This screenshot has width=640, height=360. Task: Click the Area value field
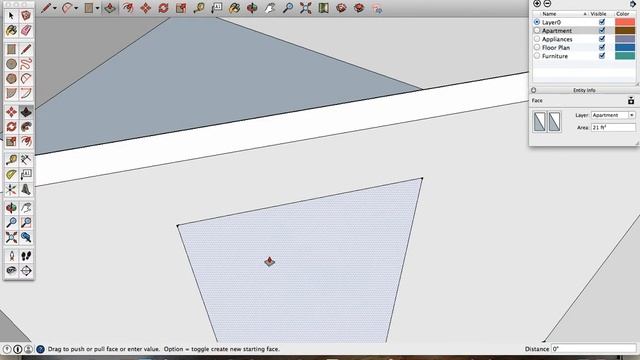[613, 128]
